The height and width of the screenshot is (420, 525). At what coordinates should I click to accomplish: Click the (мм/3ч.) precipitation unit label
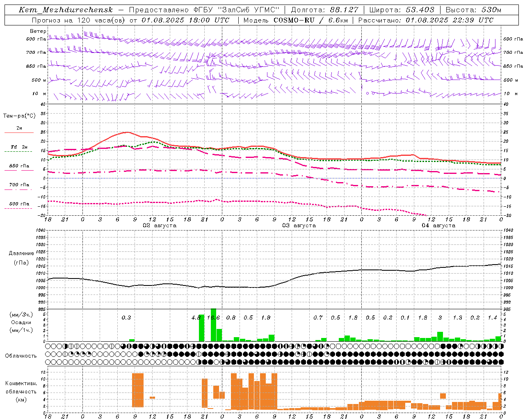pos(21,315)
